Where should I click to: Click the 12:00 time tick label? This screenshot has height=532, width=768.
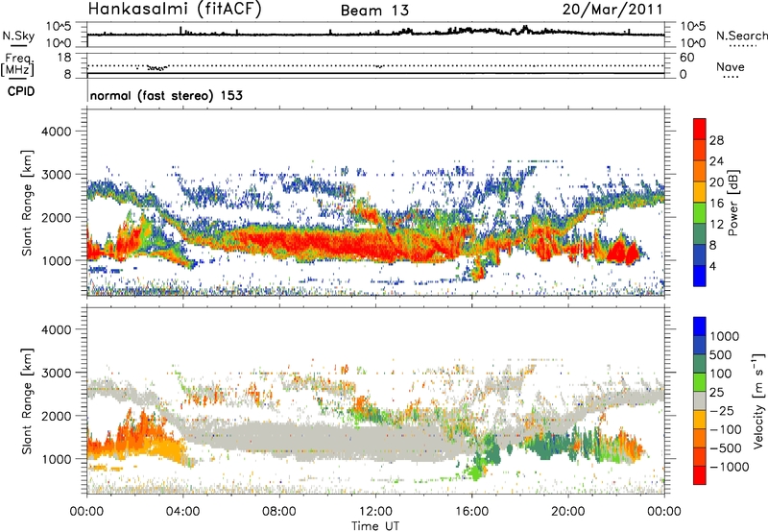(x=375, y=512)
